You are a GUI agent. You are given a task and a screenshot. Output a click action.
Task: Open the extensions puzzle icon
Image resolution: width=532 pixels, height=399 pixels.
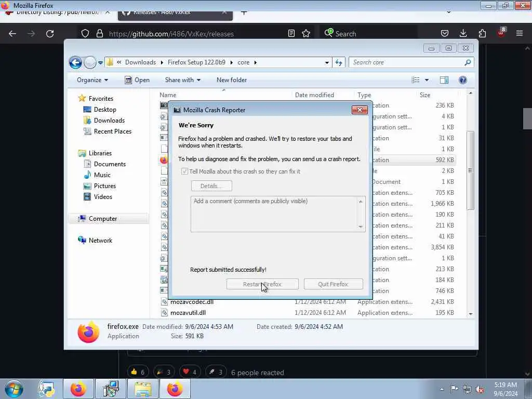[x=482, y=34]
